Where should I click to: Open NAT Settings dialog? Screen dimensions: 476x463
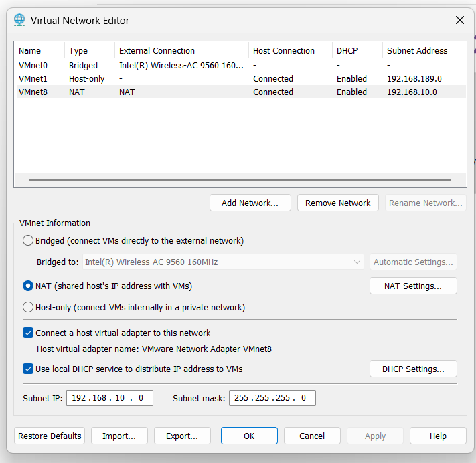[x=413, y=286]
